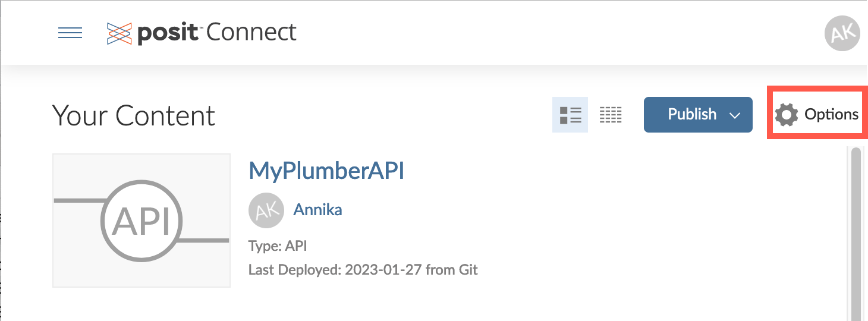868x321 pixels.
Task: Click the 'Connect' product name text
Action: (251, 33)
